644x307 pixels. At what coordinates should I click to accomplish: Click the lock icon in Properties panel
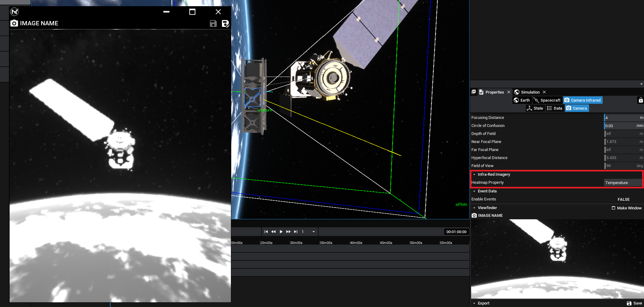point(641,100)
